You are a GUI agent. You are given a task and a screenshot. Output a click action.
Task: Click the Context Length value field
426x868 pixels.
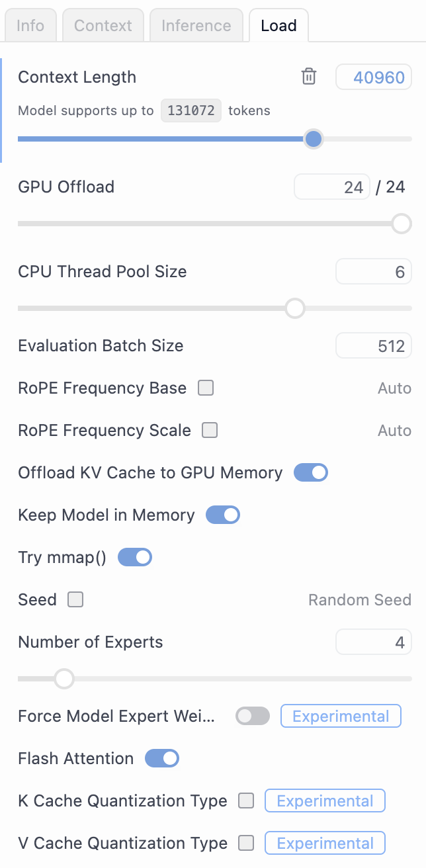point(374,77)
